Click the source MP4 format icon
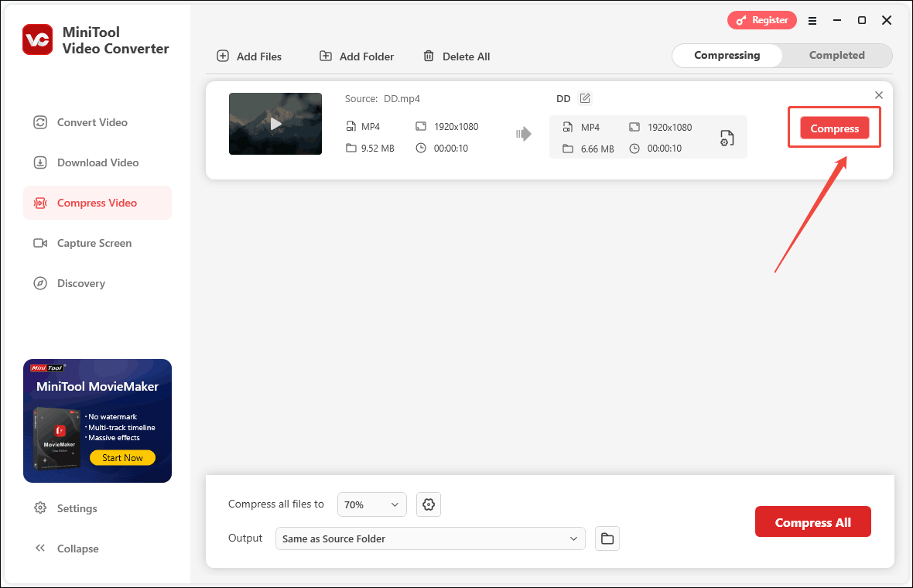This screenshot has width=913, height=588. point(351,126)
